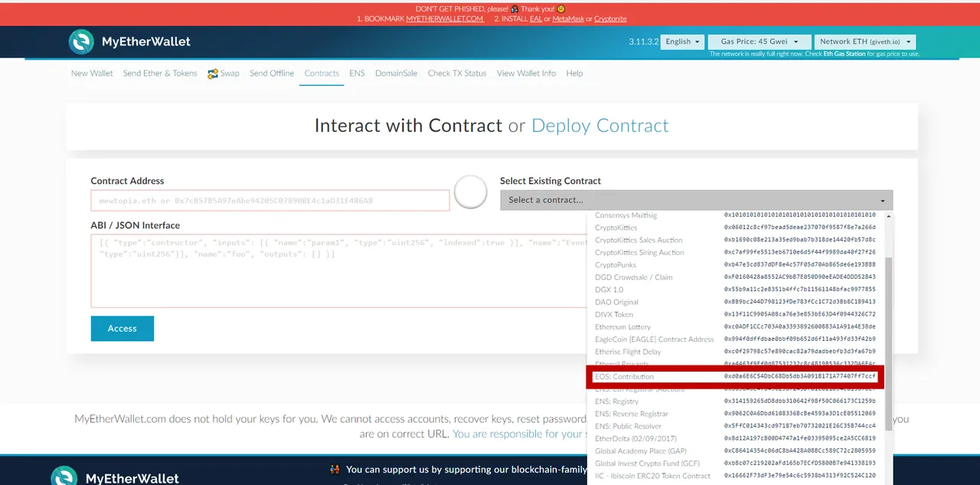Click the contract list scrollbar
This screenshot has width=980, height=485.
888,345
